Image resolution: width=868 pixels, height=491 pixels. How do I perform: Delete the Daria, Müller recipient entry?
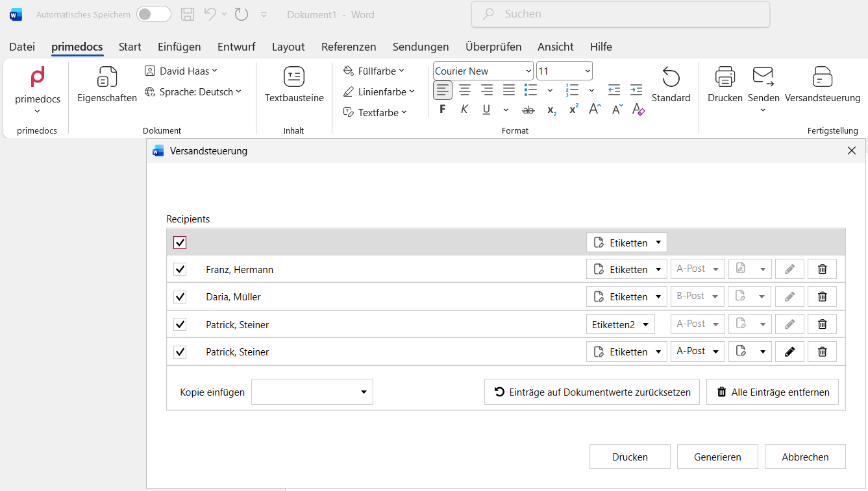point(822,296)
